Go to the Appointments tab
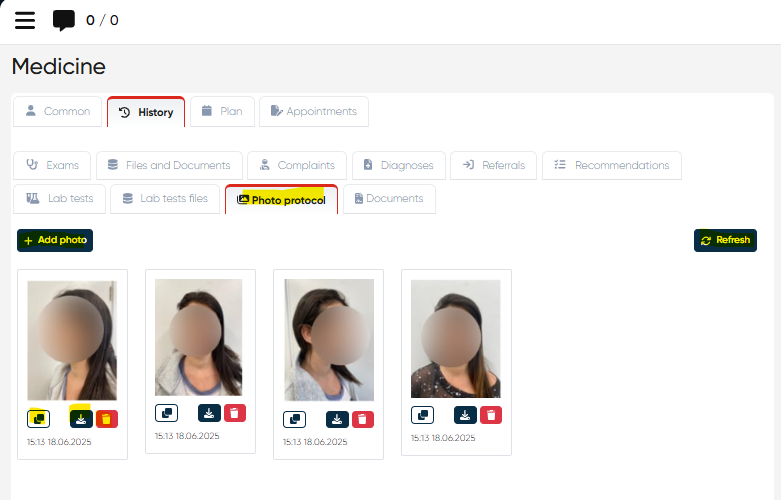This screenshot has width=781, height=500. (x=313, y=112)
